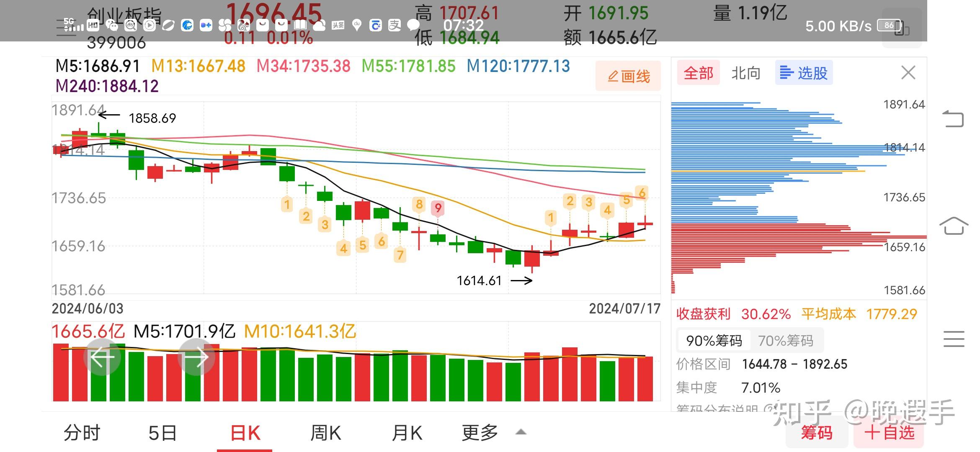Click the 1858.69 high price marker

(152, 118)
